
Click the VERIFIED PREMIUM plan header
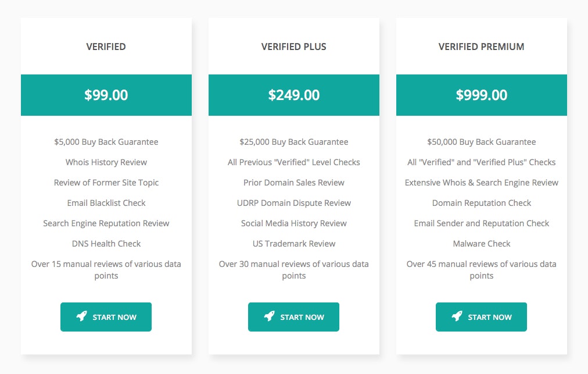(481, 47)
